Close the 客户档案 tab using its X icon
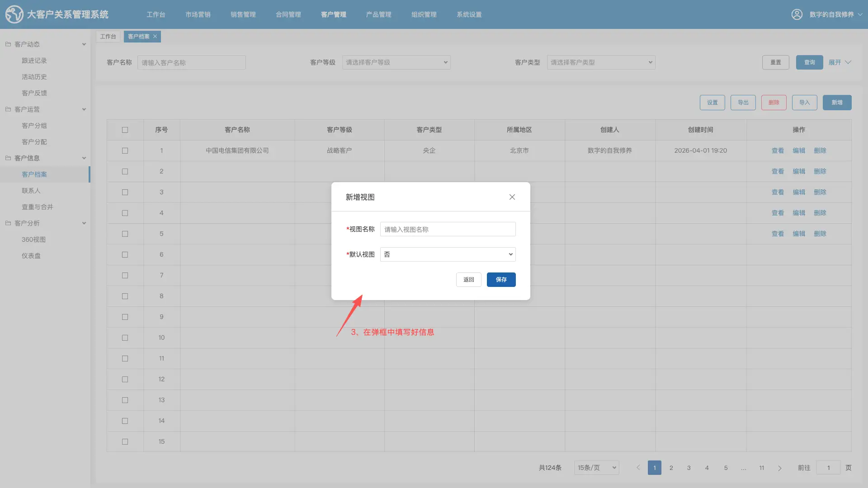The image size is (868, 488). click(155, 37)
